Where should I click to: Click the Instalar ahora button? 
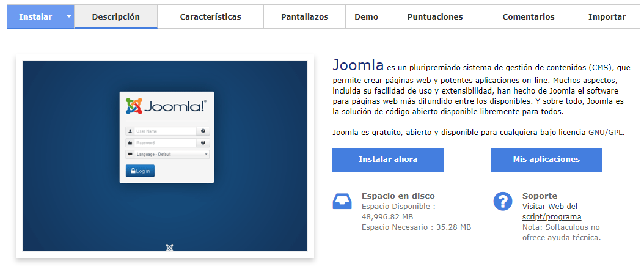click(388, 160)
